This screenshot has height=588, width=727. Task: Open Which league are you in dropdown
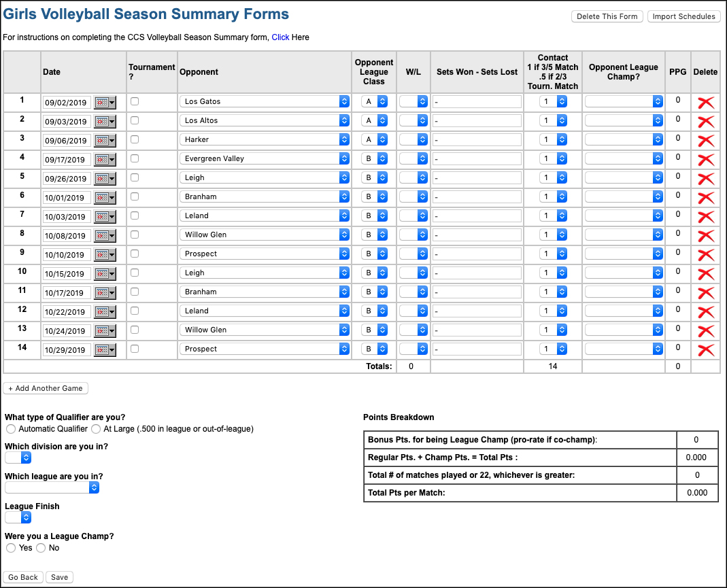[x=52, y=487]
